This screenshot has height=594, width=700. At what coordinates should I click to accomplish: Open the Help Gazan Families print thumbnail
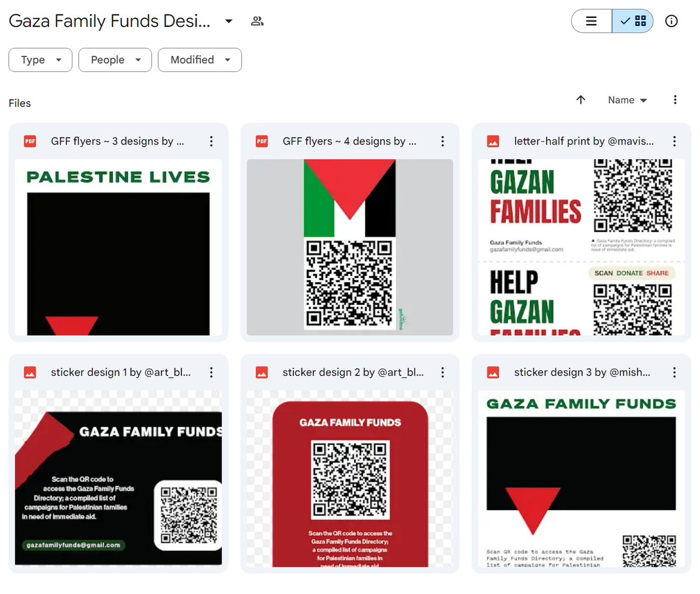(582, 247)
